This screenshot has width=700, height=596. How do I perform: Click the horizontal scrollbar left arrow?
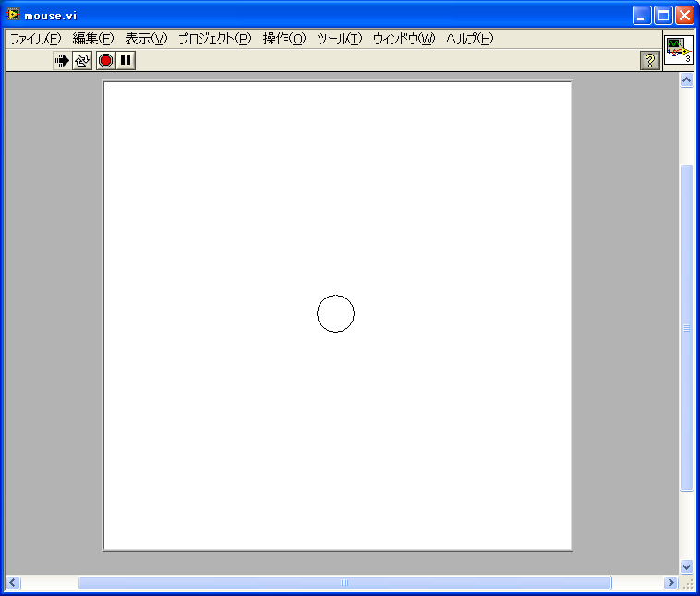tap(13, 582)
